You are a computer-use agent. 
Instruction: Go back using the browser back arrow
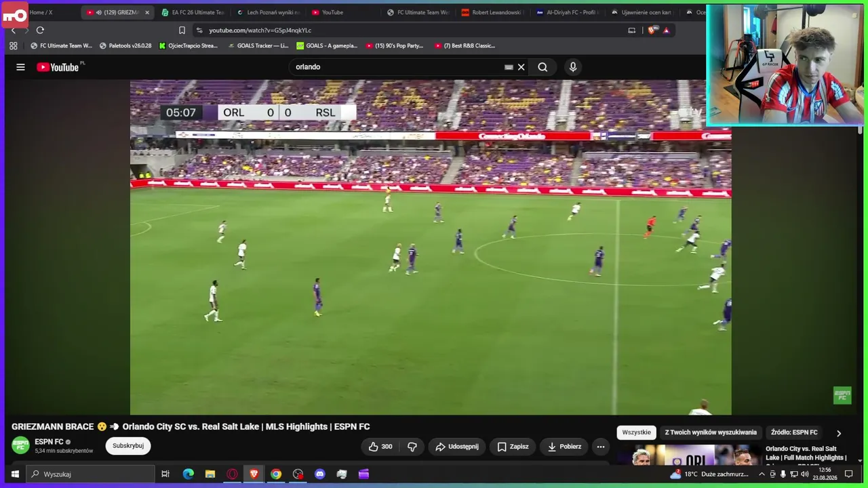tap(13, 30)
